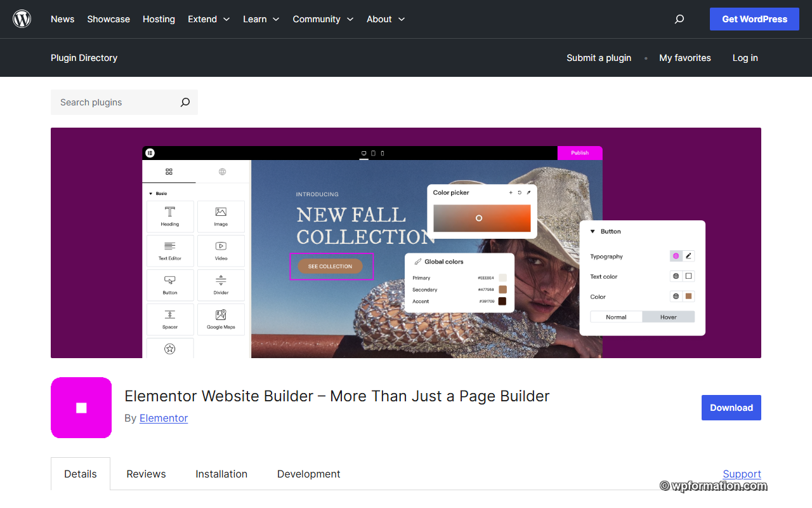Viewport: 812px width, 508px height.
Task: Open the Showcase menu item
Action: [108, 19]
